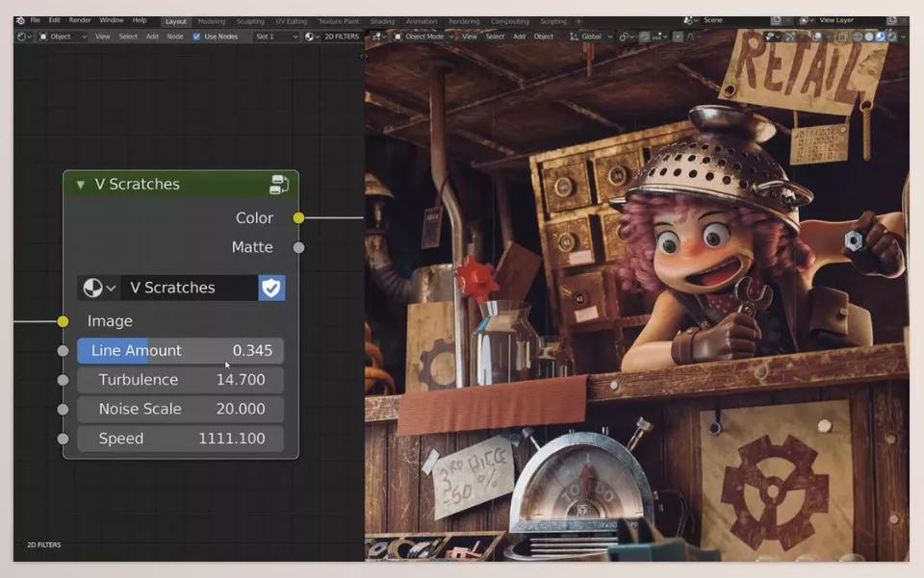Open Object menu in 3D viewport header
The image size is (924, 578).
pos(543,37)
